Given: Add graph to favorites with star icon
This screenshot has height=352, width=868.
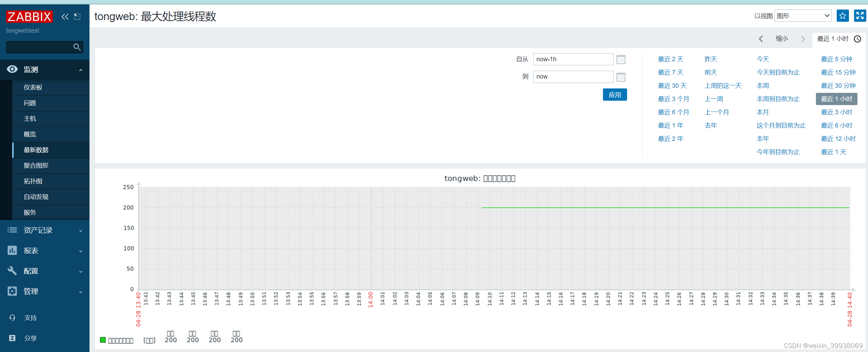Looking at the screenshot, I should [x=842, y=16].
